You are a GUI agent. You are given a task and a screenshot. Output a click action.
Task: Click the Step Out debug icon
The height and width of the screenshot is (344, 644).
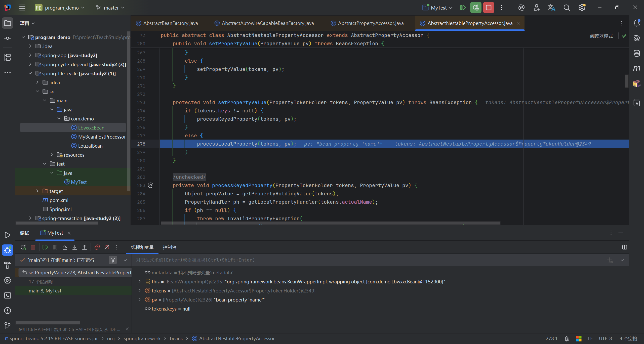pos(85,247)
